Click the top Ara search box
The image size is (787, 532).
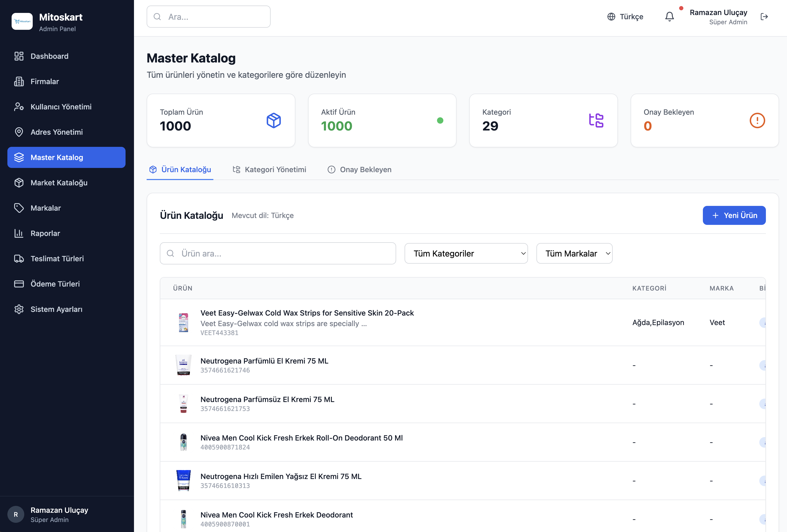click(208, 17)
